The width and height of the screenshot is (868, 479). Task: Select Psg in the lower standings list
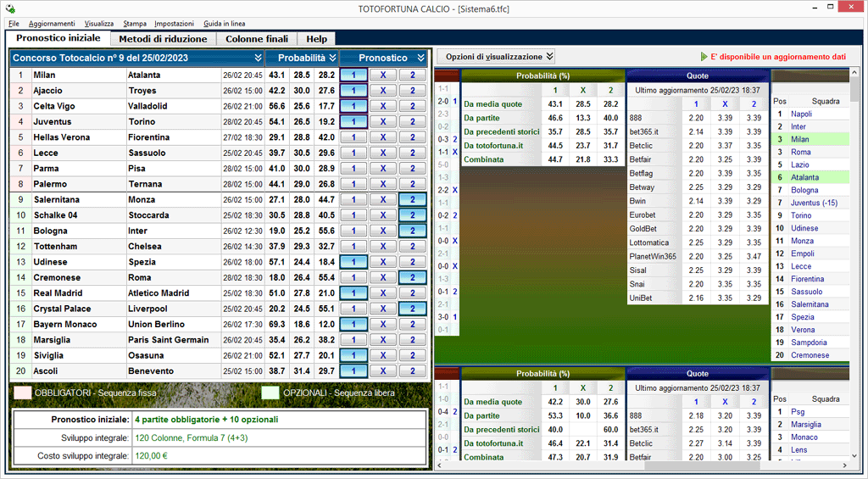[798, 412]
